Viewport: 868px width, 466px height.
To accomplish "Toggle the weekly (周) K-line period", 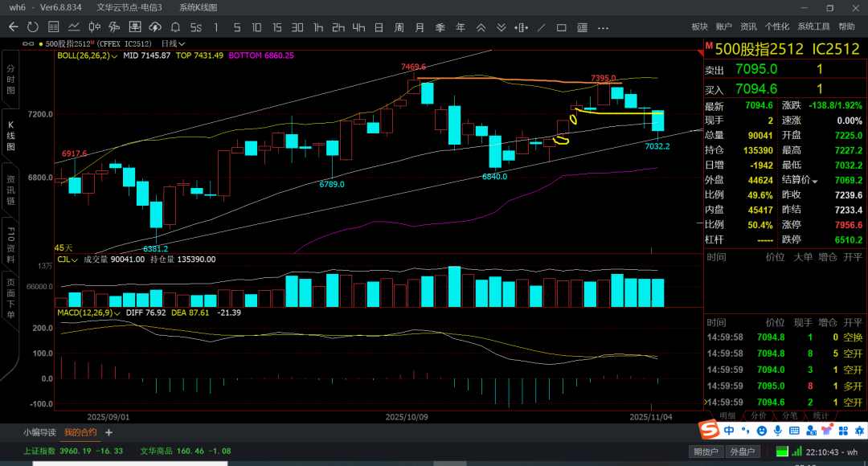I will point(399,27).
